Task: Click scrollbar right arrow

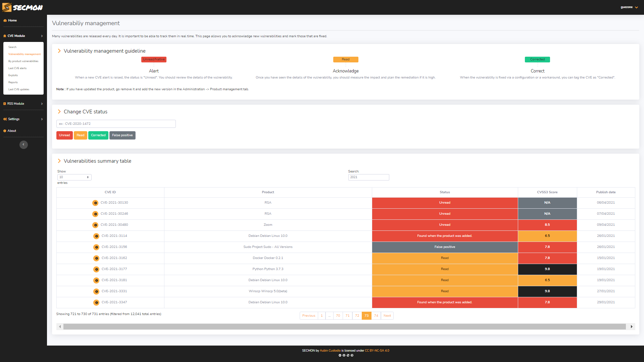Action: tap(632, 327)
